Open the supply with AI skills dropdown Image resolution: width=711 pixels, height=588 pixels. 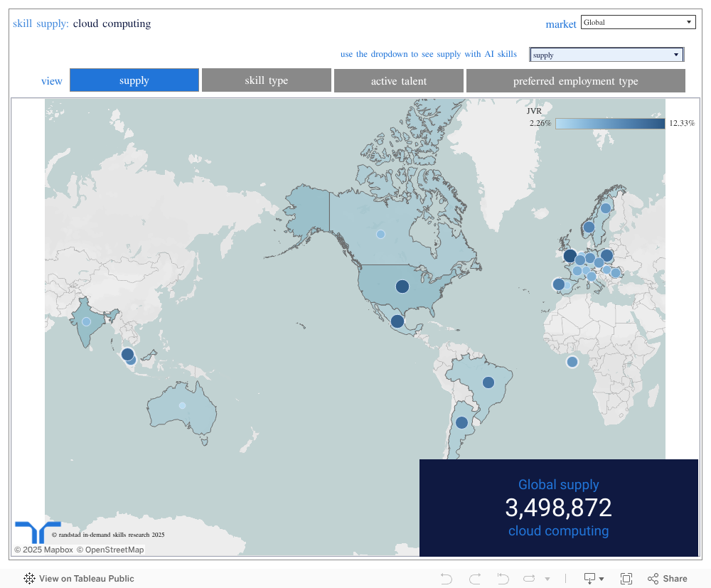click(606, 54)
